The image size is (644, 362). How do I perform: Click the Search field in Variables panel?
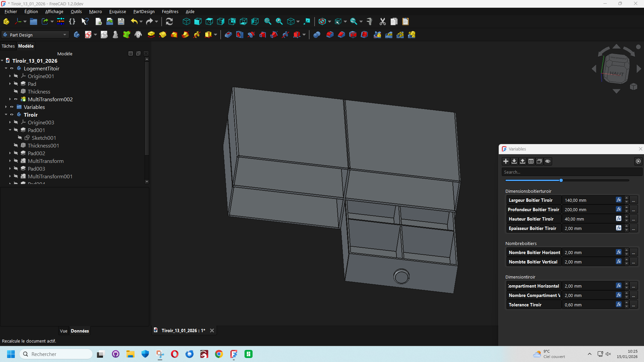pos(570,172)
